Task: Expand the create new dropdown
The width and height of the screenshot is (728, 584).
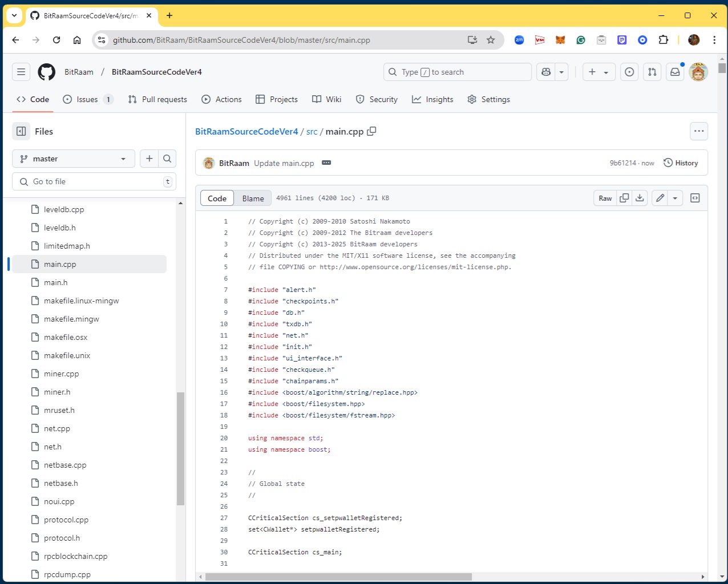Action: point(598,72)
